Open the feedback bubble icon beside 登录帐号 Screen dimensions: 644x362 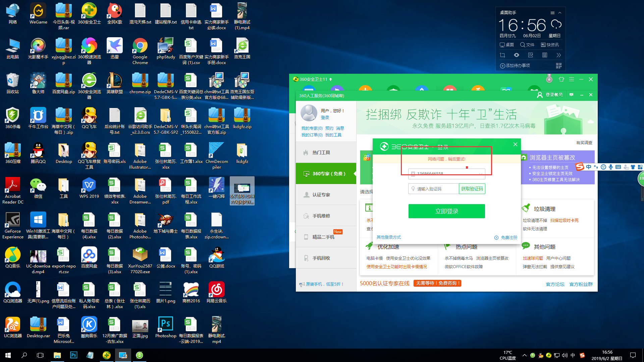pyautogui.click(x=572, y=95)
